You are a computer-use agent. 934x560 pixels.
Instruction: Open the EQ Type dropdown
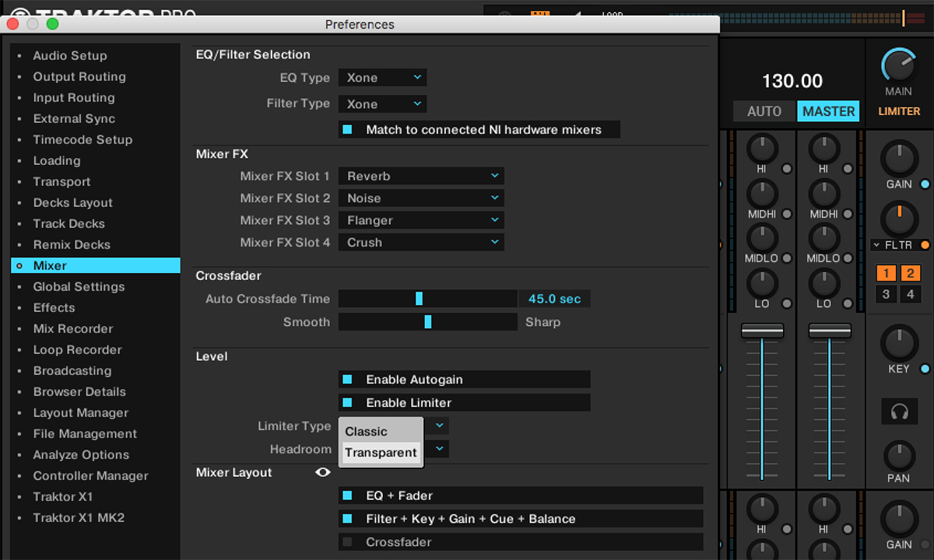[382, 78]
